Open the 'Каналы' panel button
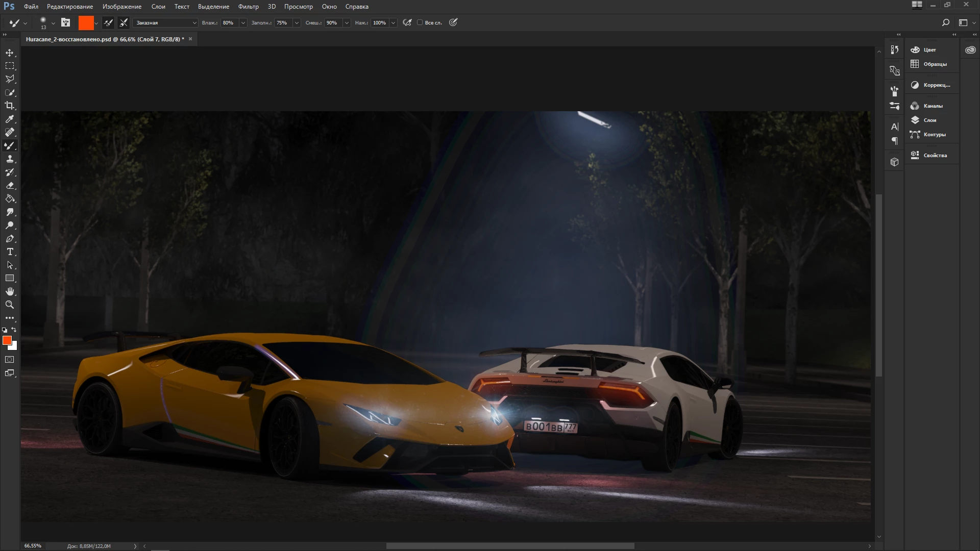Screen dimensions: 980x551 [933, 106]
